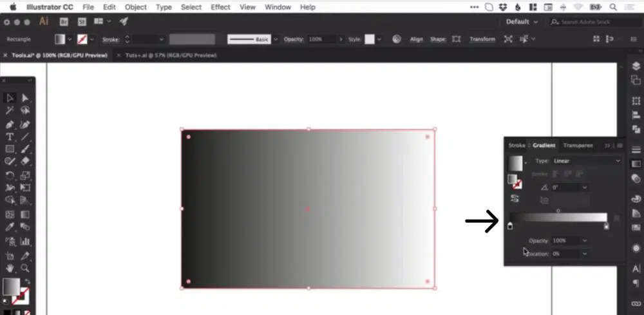644x315 pixels.
Task: Select the Zoom magnifier tool
Action: click(x=25, y=267)
